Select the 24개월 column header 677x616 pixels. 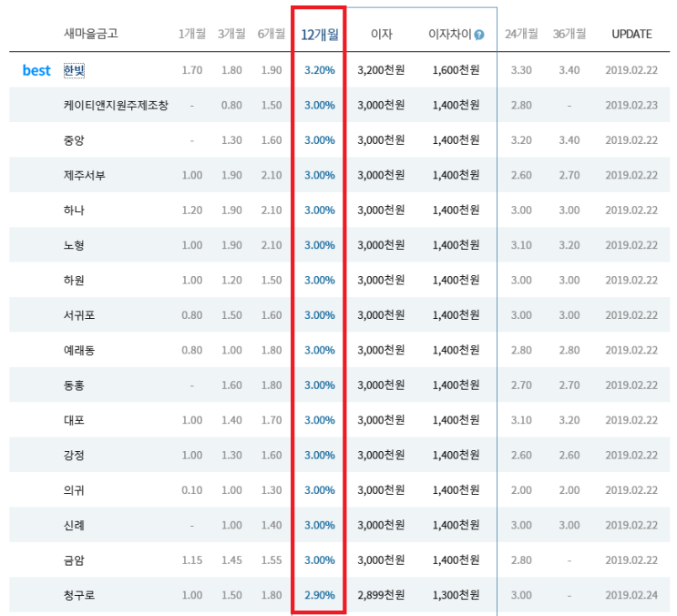tap(521, 34)
